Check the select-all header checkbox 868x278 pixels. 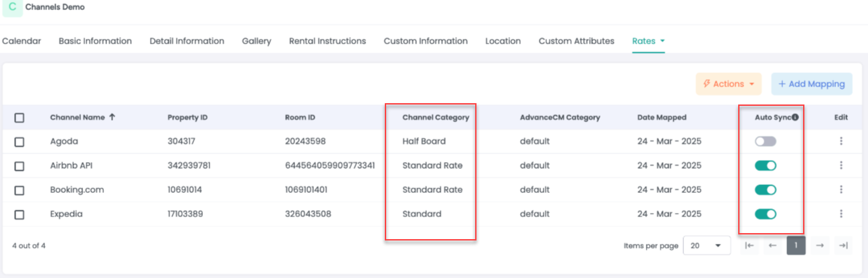pyautogui.click(x=19, y=117)
